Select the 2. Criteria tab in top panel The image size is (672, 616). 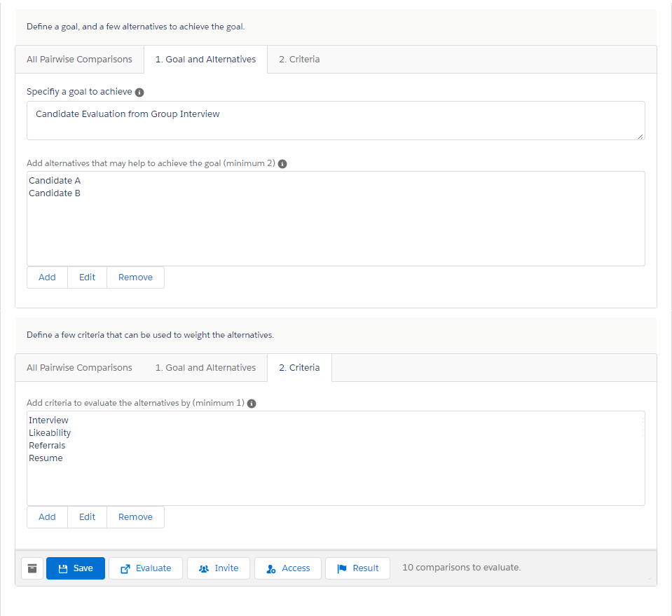[x=299, y=60]
